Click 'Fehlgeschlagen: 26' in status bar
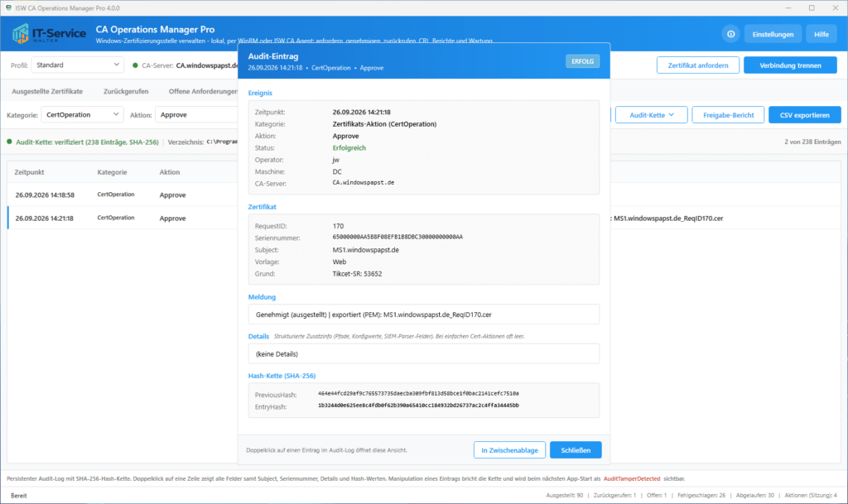 701,495
